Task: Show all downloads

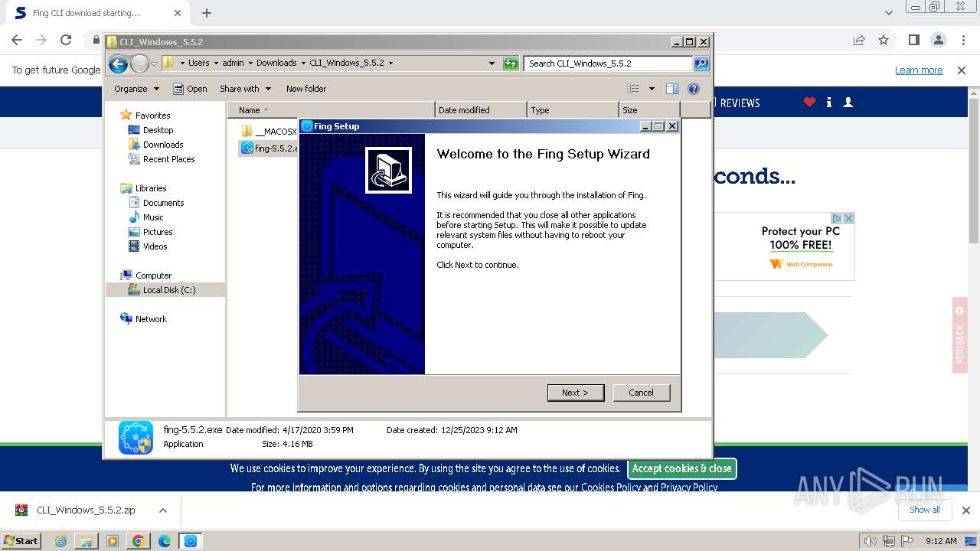Action: [924, 510]
